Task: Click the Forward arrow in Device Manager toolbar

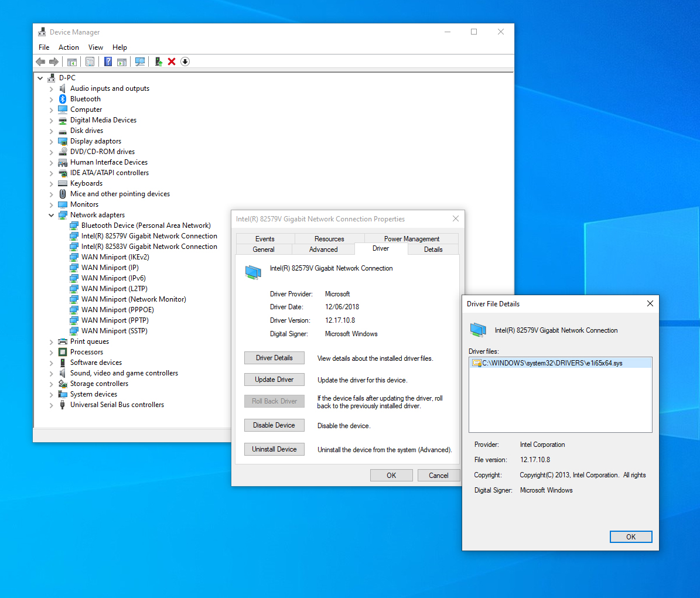Action: (53, 61)
